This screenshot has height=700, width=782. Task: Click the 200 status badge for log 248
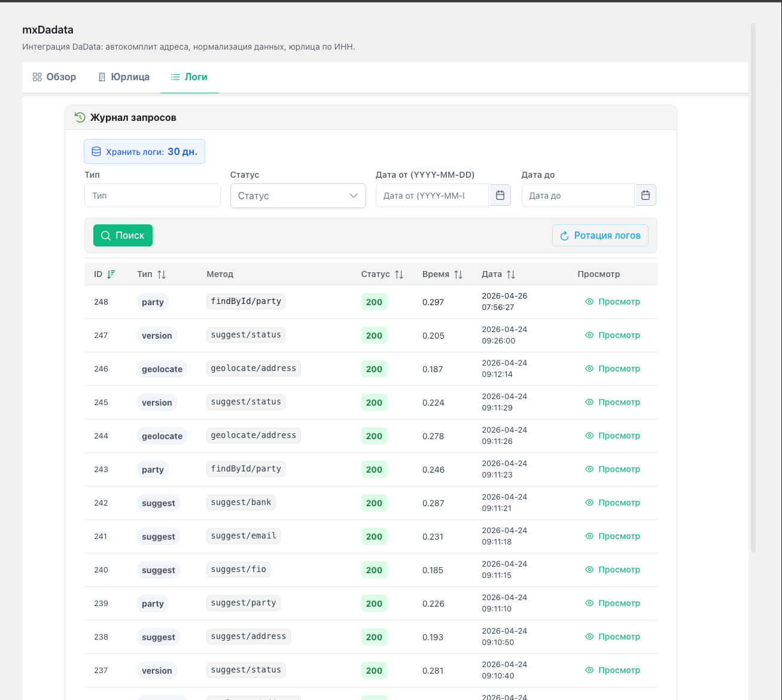[374, 302]
